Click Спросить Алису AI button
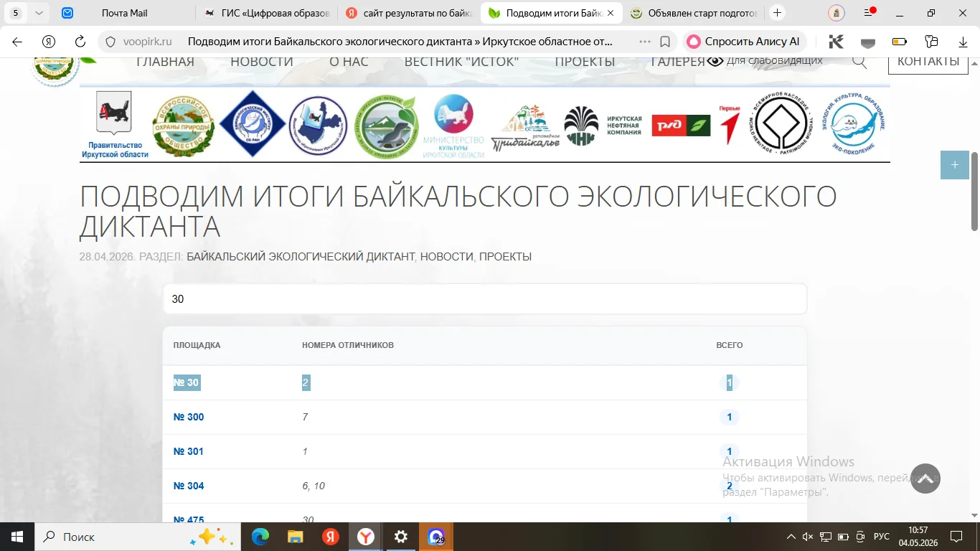 (x=744, y=42)
